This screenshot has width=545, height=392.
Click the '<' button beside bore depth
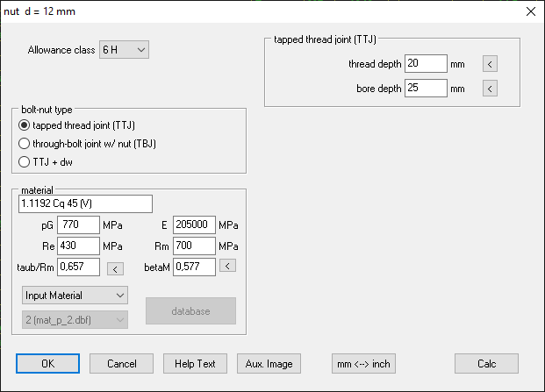point(491,89)
